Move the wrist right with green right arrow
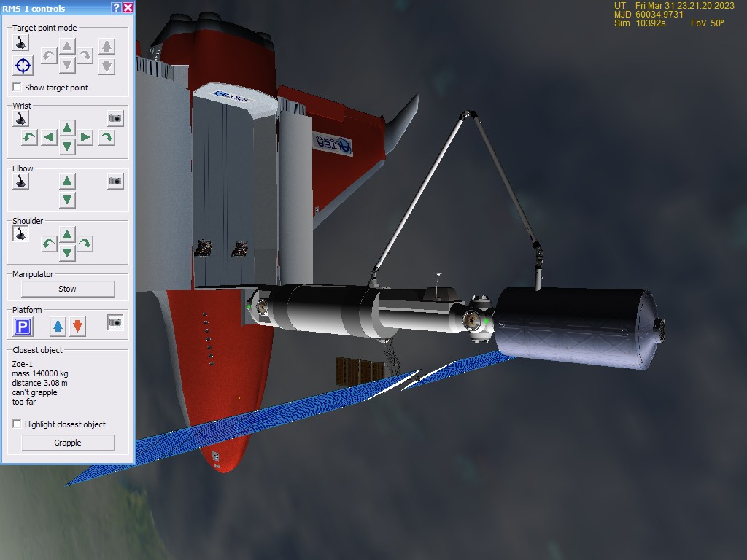Viewport: 747px width, 560px height. point(85,138)
